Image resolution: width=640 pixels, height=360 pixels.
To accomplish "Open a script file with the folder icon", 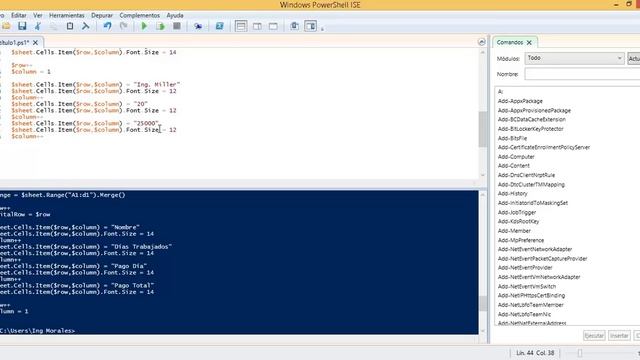I will click(x=6, y=26).
